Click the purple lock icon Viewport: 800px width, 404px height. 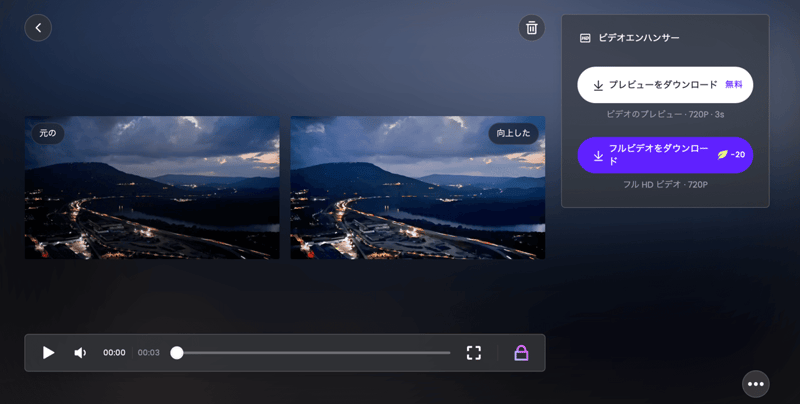point(521,353)
